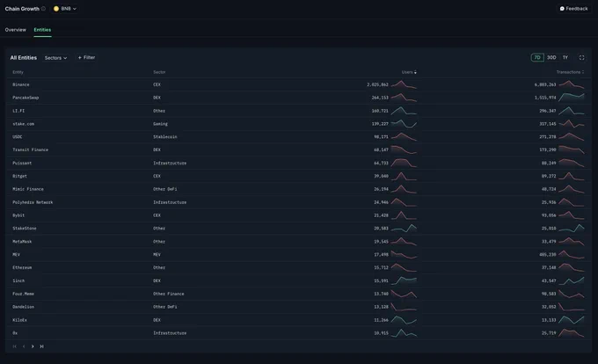Click the Ethereum entity name
The image size is (598, 364).
(x=22, y=267)
